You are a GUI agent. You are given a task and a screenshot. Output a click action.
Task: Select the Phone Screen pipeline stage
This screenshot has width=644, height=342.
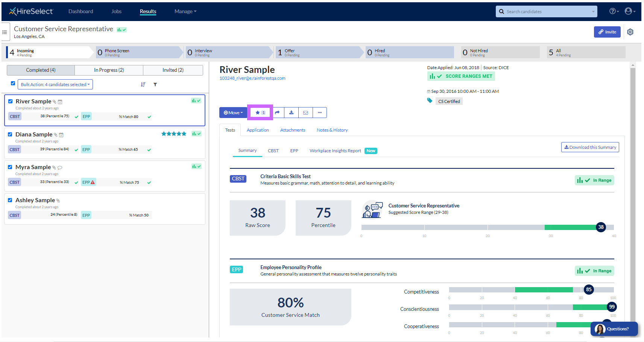[x=138, y=52]
